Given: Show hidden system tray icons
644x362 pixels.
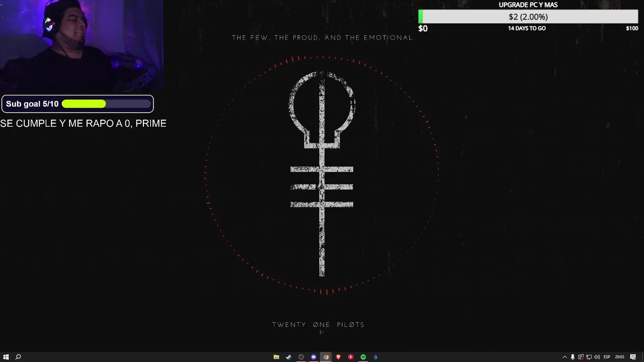Looking at the screenshot, I should (x=565, y=357).
